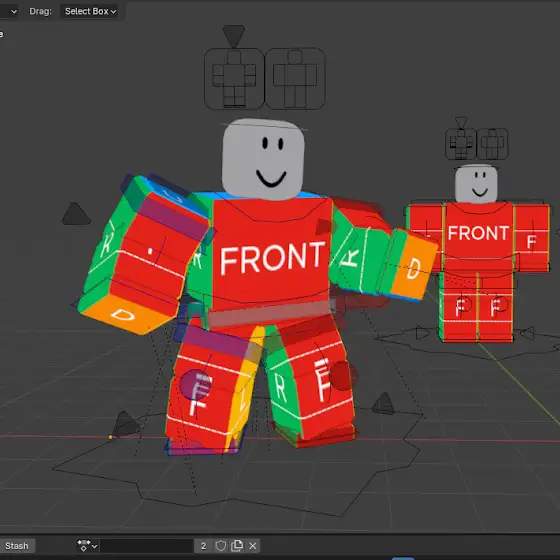
Task: Click the new action duplicate icon
Action: click(237, 546)
